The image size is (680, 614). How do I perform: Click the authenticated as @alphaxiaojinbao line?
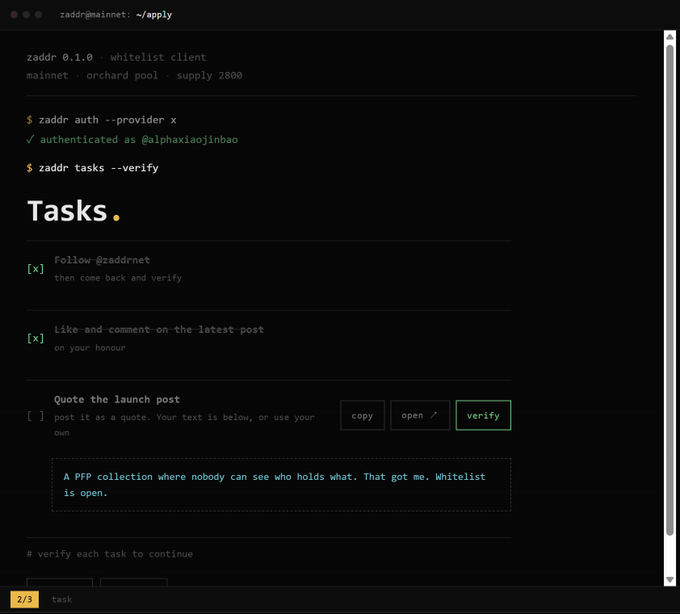(132, 140)
